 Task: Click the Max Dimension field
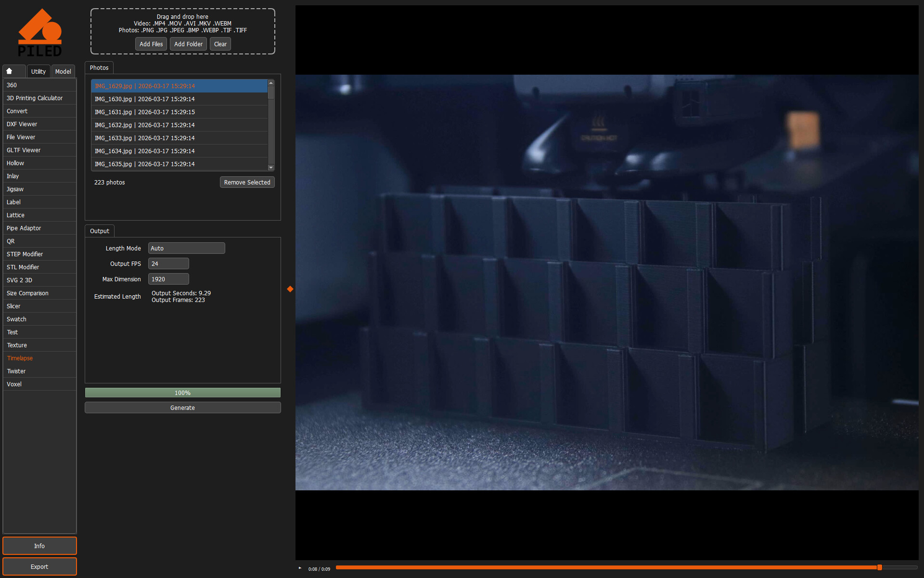168,279
